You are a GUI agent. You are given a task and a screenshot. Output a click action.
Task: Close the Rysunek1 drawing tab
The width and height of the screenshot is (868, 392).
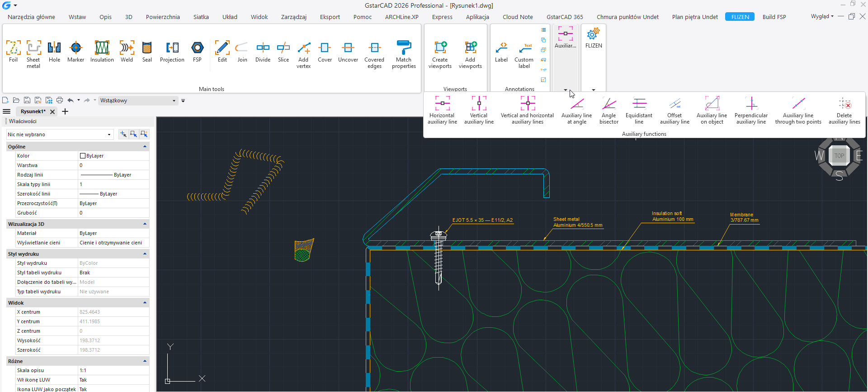click(52, 111)
